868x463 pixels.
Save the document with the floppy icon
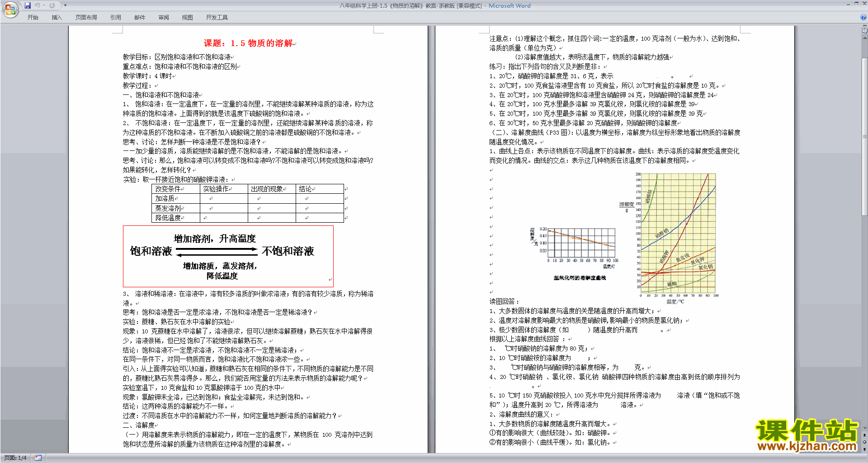coord(28,5)
